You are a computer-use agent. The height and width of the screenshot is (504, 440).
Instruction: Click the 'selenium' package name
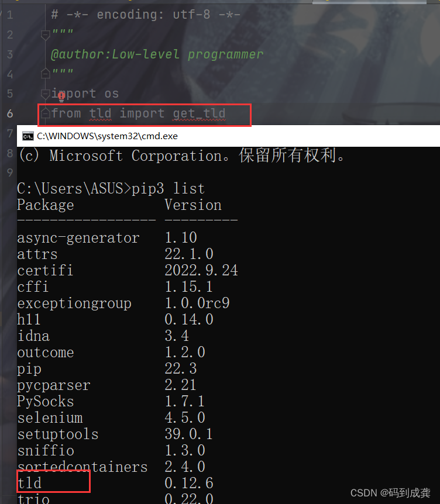click(50, 418)
